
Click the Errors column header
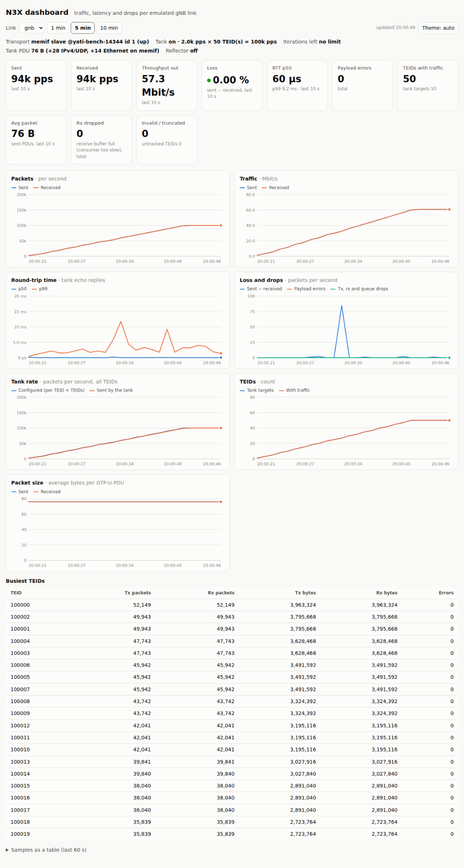click(446, 593)
